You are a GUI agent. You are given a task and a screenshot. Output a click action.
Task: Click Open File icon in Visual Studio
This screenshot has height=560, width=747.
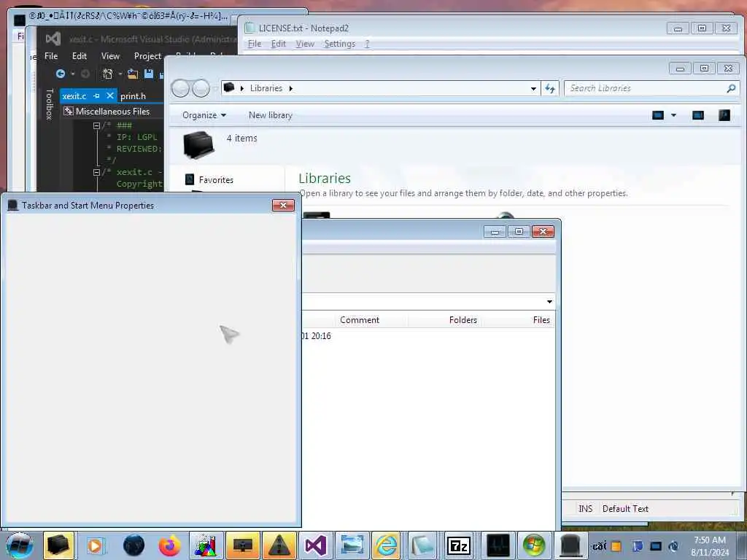(x=133, y=74)
